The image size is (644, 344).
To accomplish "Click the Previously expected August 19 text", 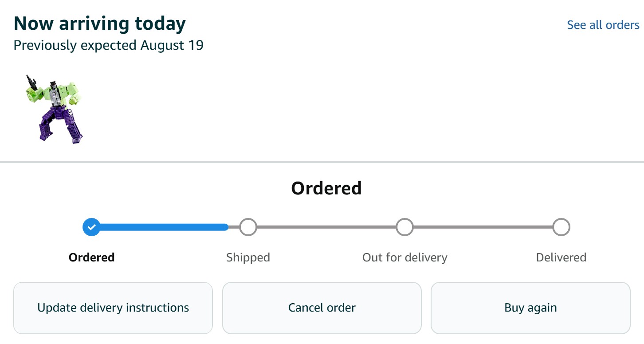I will (x=109, y=45).
